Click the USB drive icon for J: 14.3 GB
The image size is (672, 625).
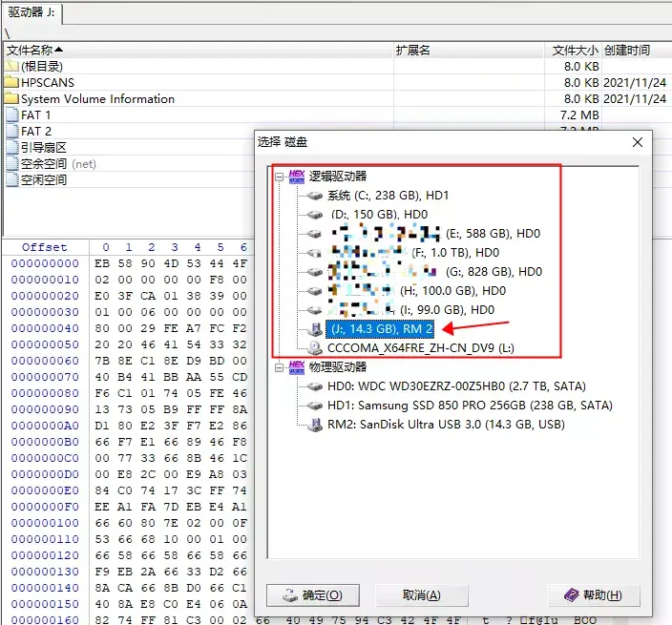click(315, 329)
